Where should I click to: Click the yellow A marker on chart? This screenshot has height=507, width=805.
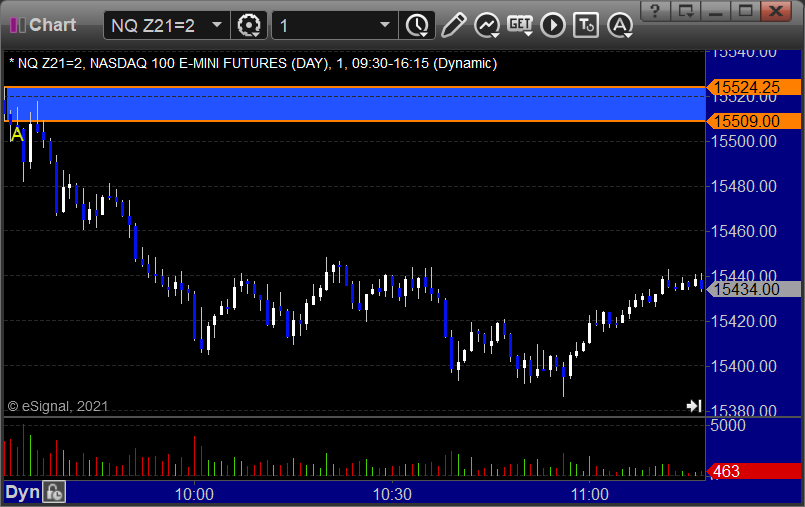click(x=17, y=134)
